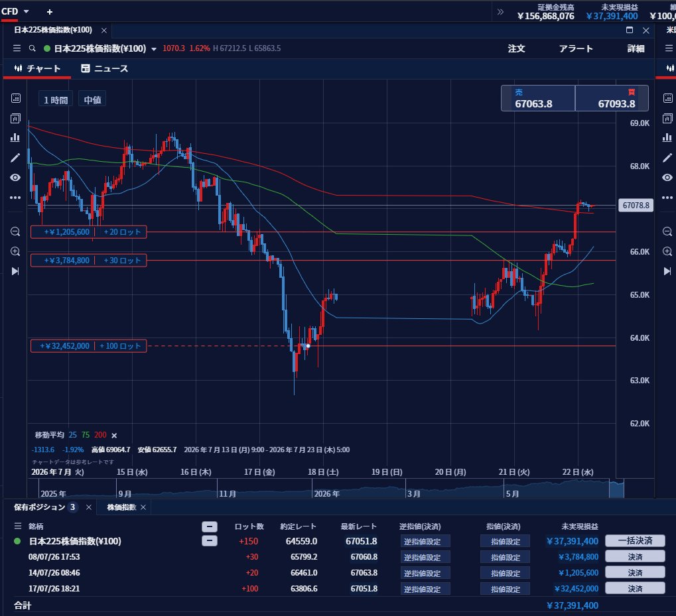Click 一括決済 to close all positions
The height and width of the screenshot is (616, 676).
coord(635,540)
